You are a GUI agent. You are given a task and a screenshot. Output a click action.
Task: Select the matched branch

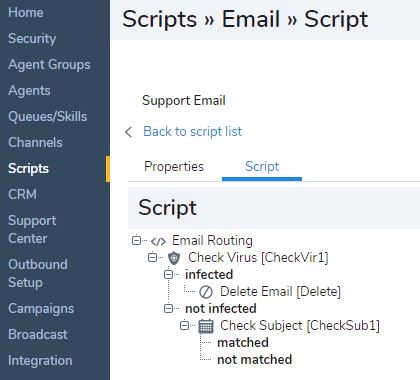point(243,342)
